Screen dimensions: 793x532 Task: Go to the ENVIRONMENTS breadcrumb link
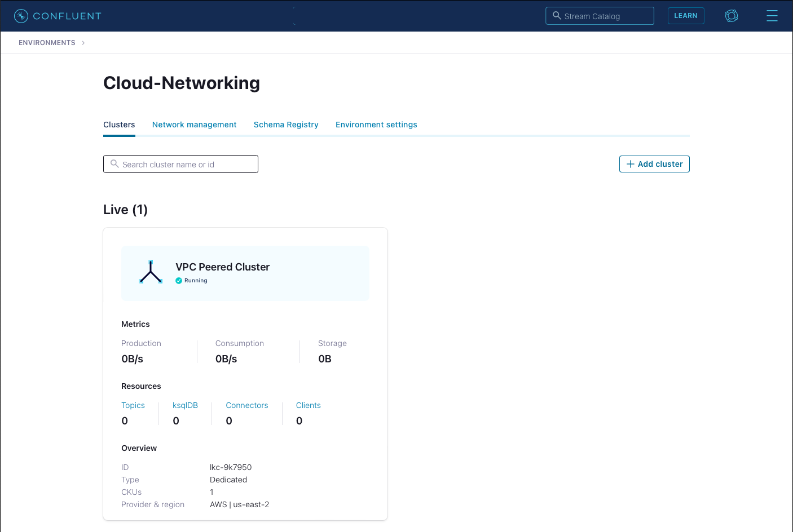point(47,43)
